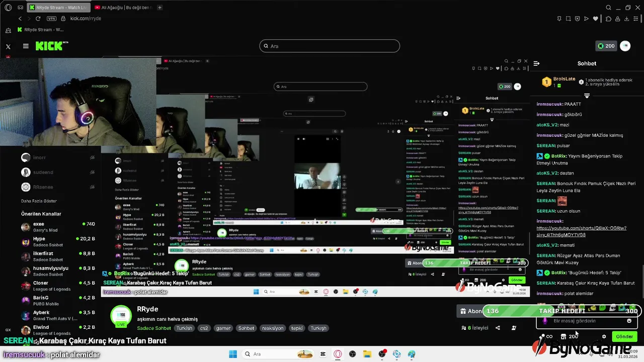The image size is (644, 362).
Task: Go back with the browser back arrow
Action: (x=20, y=18)
